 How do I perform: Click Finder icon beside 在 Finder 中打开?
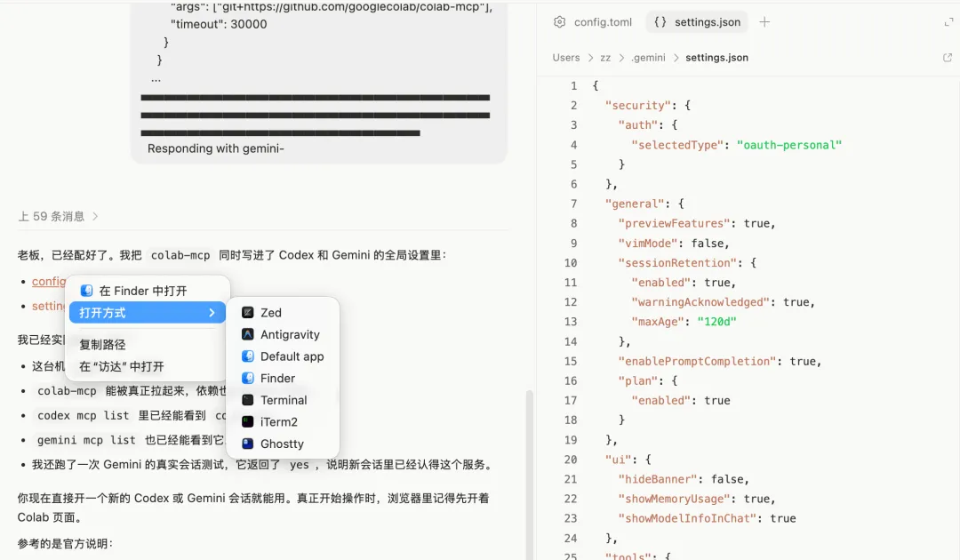[87, 291]
